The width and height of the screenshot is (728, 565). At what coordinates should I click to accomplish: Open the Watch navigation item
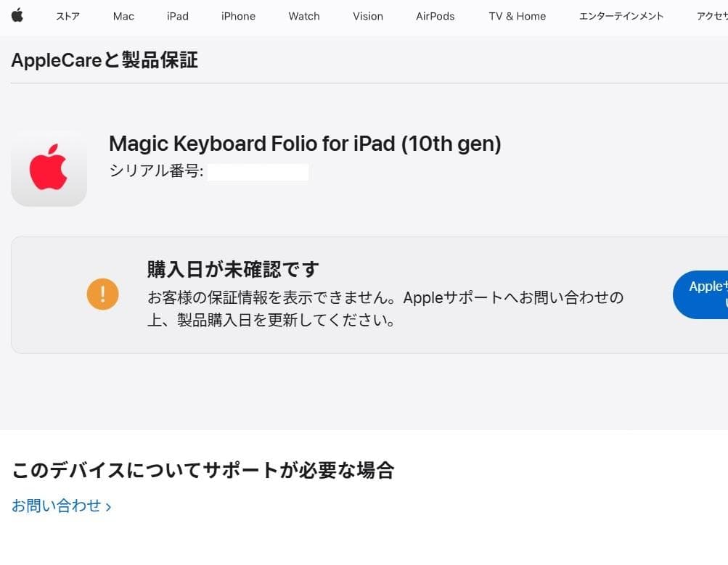tap(303, 16)
